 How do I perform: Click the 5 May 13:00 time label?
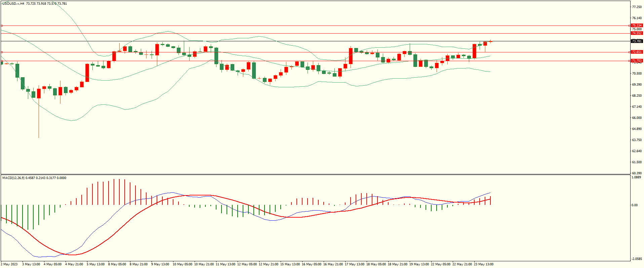coord(95,264)
